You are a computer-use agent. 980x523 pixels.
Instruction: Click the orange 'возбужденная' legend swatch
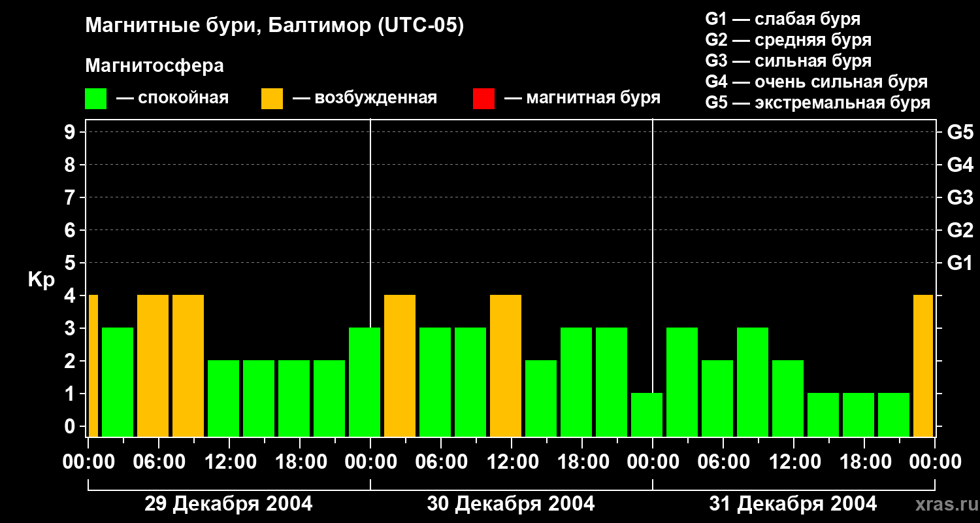point(272,99)
